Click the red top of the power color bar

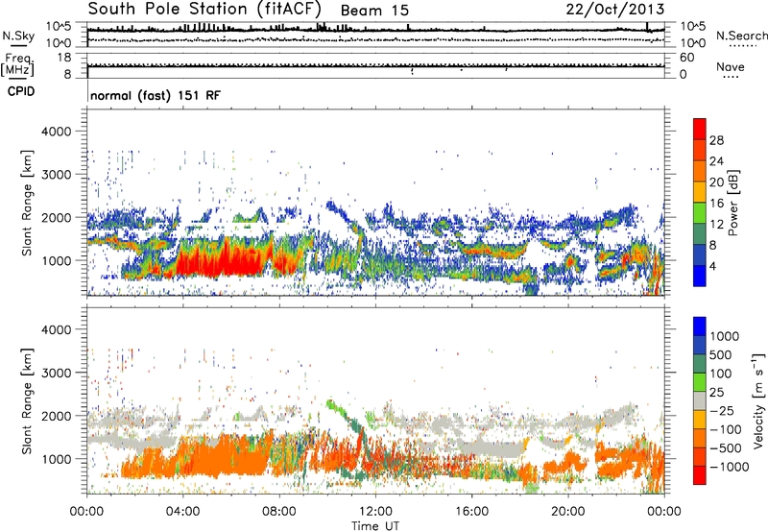pos(700,129)
